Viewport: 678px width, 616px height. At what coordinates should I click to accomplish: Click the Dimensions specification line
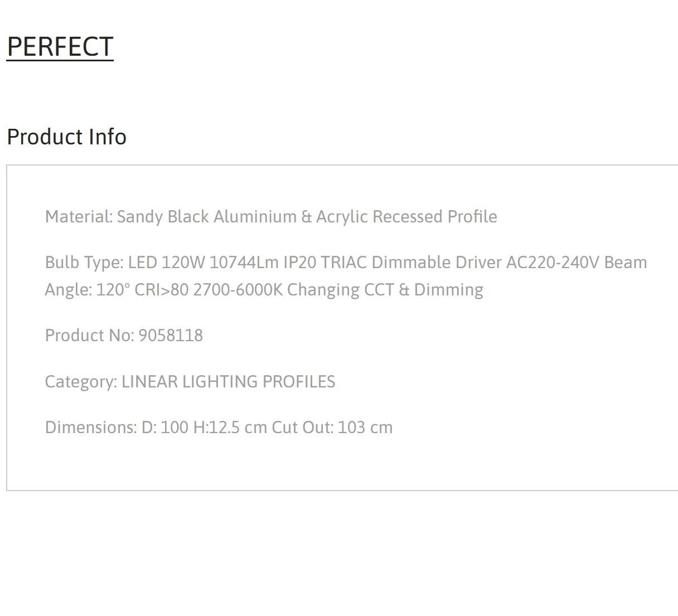pyautogui.click(x=219, y=428)
